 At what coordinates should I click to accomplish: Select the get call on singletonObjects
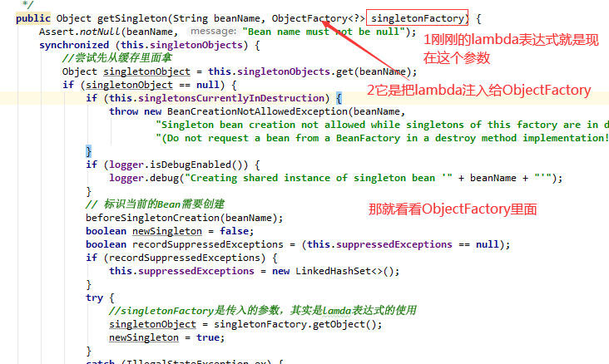click(344, 71)
